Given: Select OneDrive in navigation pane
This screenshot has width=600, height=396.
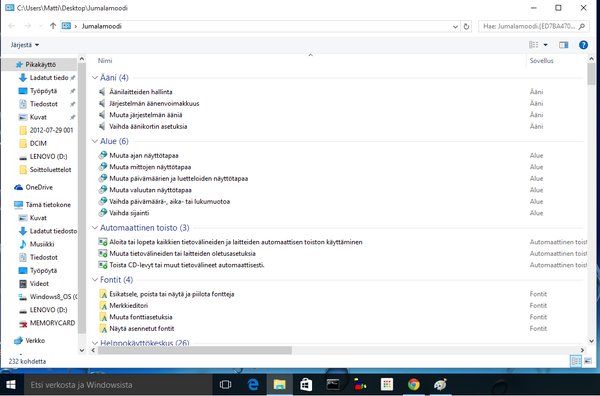Looking at the screenshot, I should click(x=33, y=187).
